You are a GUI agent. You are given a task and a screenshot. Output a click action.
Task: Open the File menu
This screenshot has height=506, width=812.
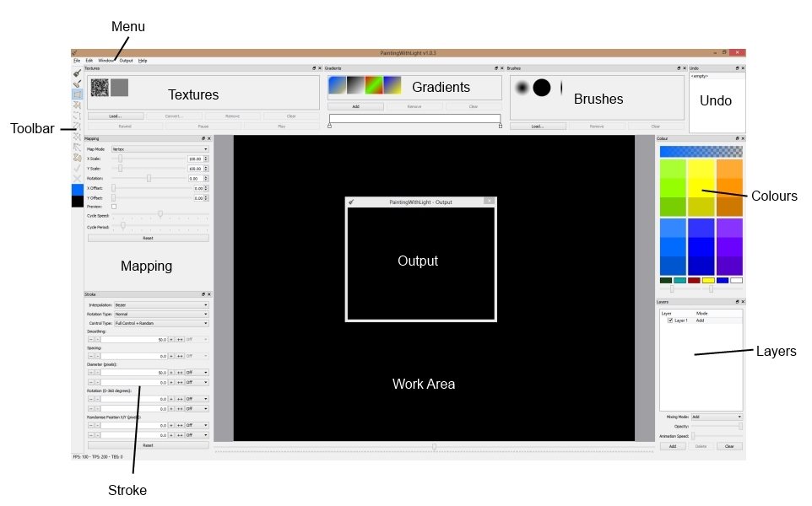click(x=77, y=61)
